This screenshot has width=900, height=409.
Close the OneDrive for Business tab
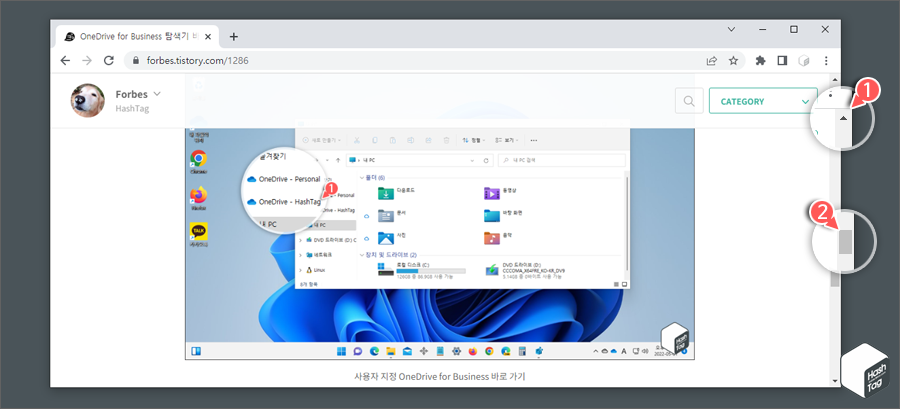pyautogui.click(x=208, y=37)
